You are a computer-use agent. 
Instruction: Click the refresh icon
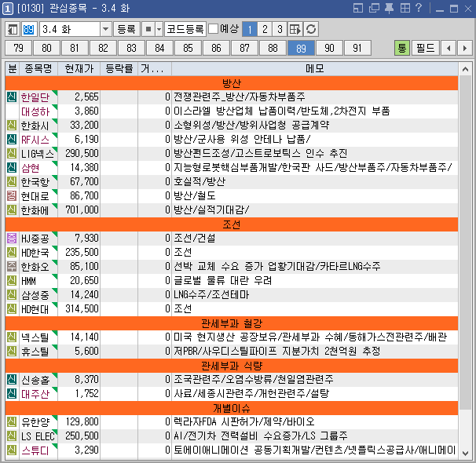click(311, 29)
